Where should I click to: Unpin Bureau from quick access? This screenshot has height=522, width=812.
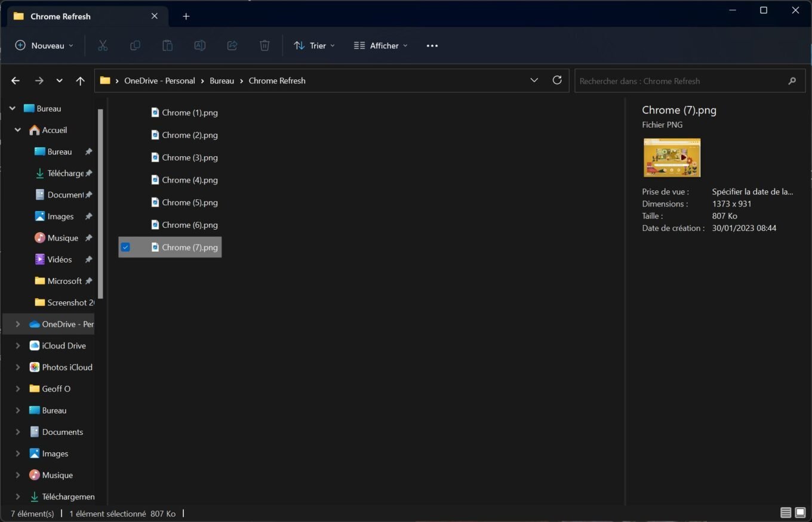88,152
